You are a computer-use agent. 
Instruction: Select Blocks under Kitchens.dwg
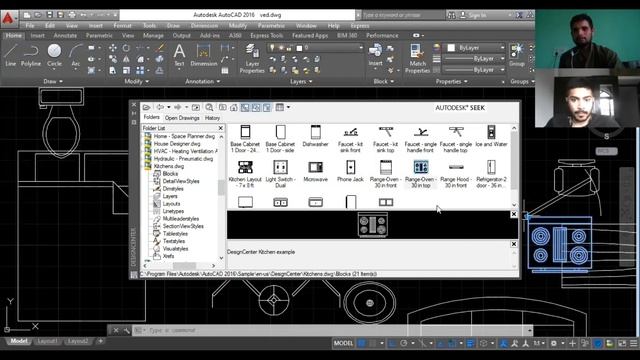(170, 174)
